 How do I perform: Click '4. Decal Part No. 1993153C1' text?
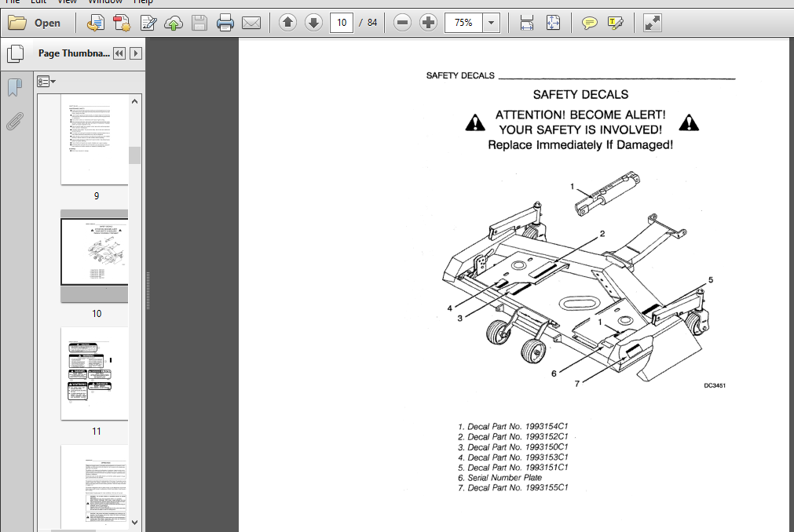pos(513,457)
